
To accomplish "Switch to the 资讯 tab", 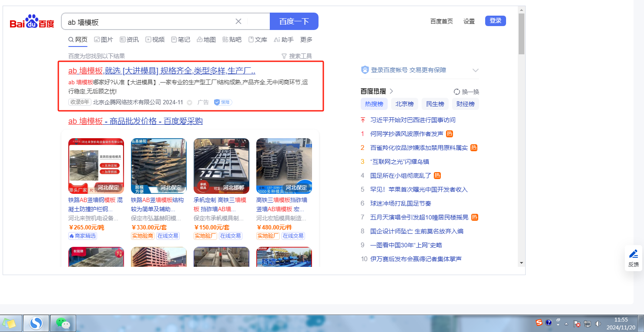I will [129, 40].
